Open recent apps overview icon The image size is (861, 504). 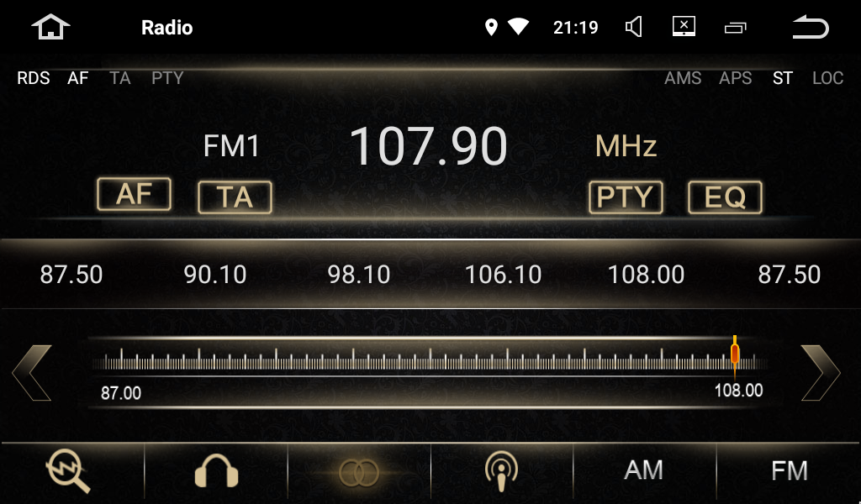tap(735, 28)
